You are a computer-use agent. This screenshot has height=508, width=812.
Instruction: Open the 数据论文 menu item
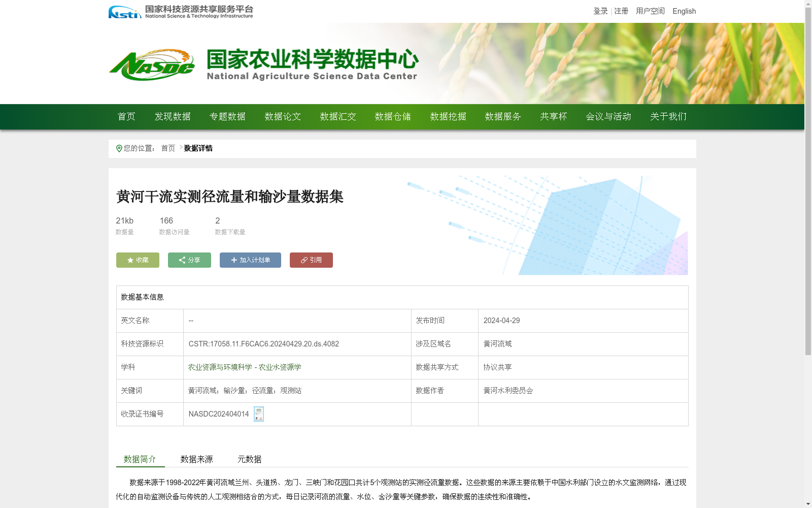(x=283, y=117)
